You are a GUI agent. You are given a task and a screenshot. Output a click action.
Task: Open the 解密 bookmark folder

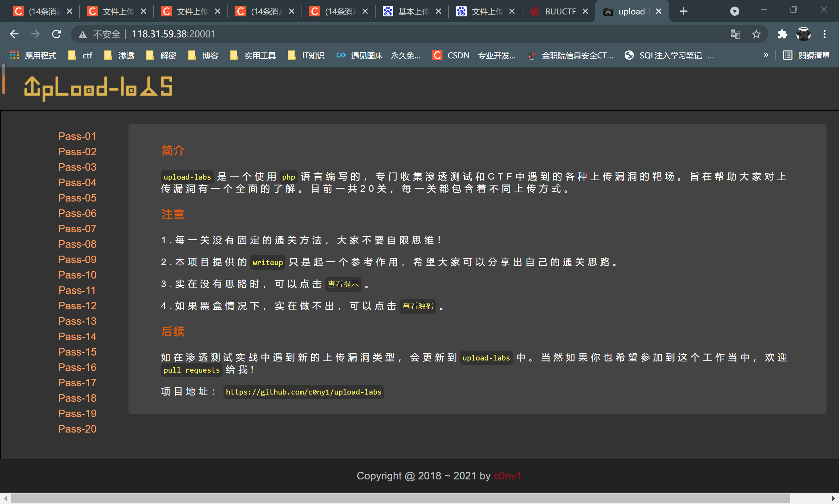(x=161, y=55)
